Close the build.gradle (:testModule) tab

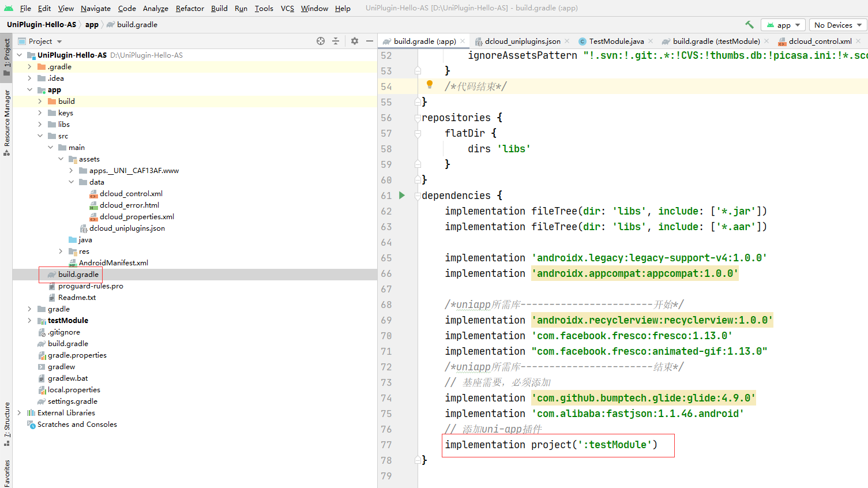click(766, 41)
